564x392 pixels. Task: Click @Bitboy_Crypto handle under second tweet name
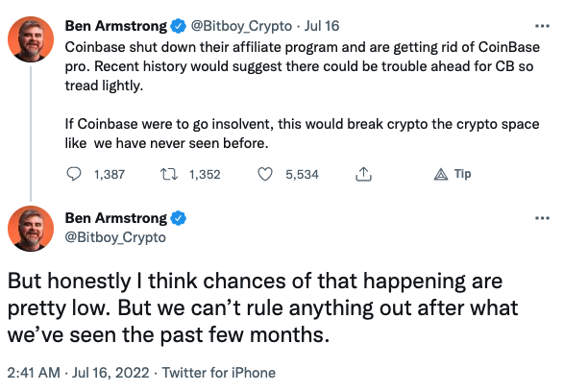click(115, 237)
